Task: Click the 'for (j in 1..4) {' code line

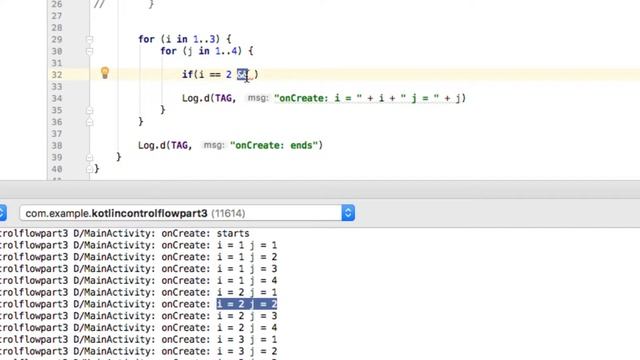Action: (x=207, y=51)
